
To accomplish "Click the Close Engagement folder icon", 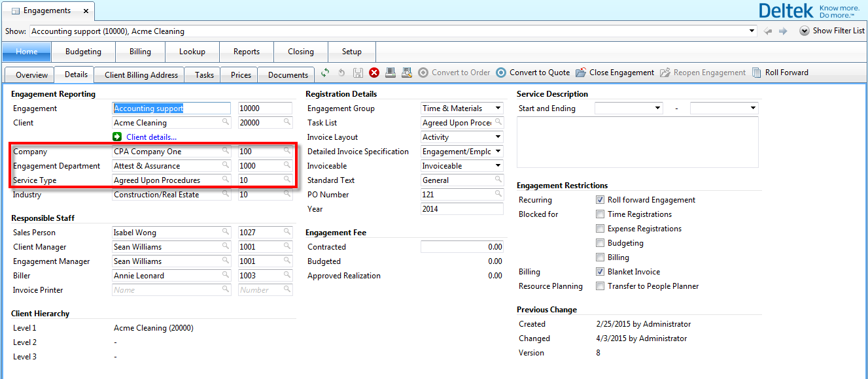I will [x=581, y=73].
